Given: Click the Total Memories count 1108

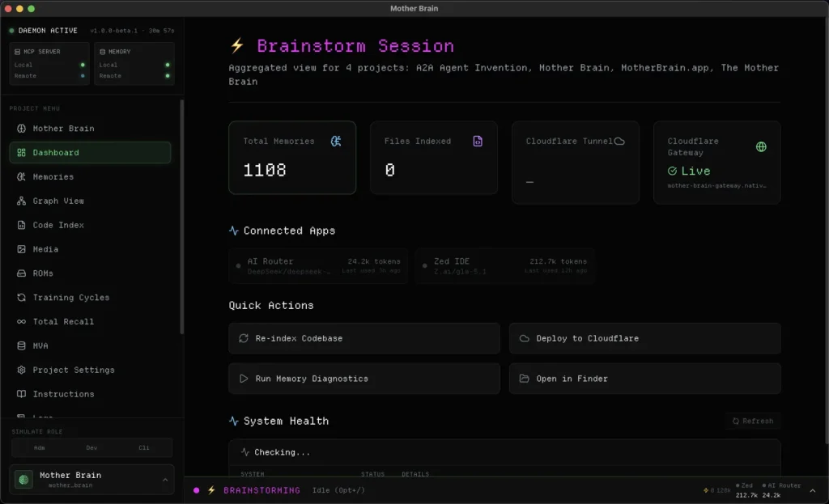Looking at the screenshot, I should (265, 170).
